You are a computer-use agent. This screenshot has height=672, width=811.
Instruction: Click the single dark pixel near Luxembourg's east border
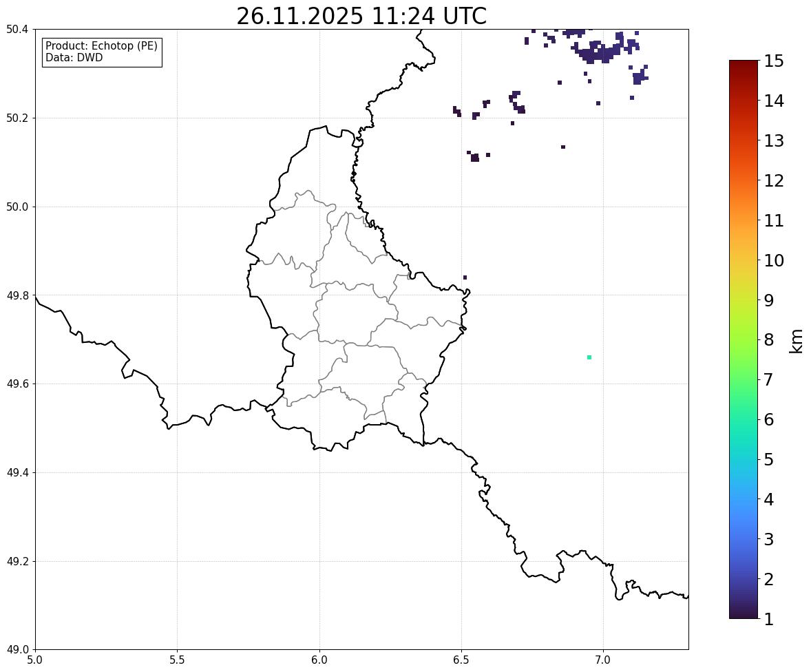click(x=465, y=277)
